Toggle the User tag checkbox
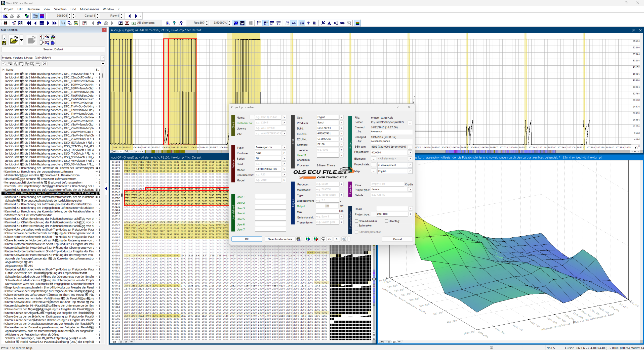 pyautogui.click(x=386, y=221)
